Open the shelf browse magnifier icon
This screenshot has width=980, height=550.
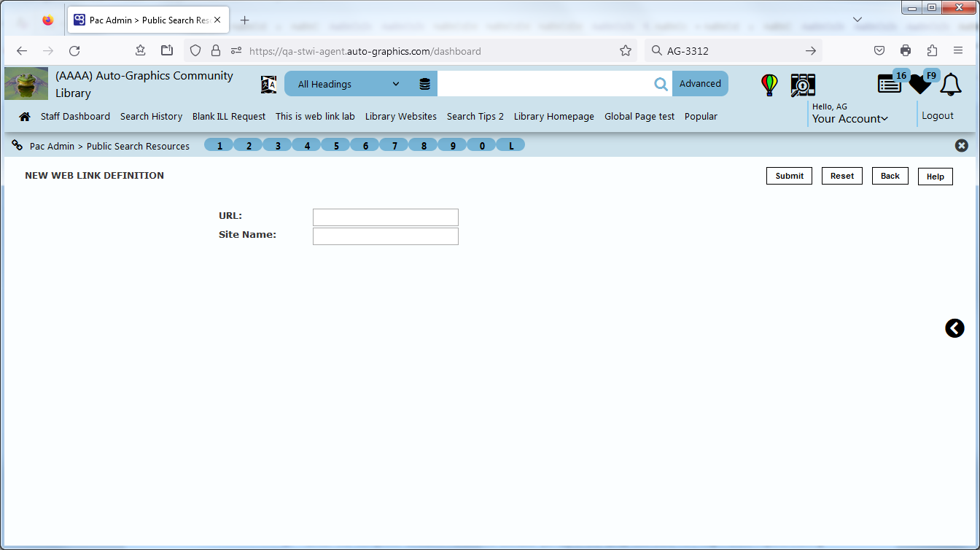coord(803,85)
